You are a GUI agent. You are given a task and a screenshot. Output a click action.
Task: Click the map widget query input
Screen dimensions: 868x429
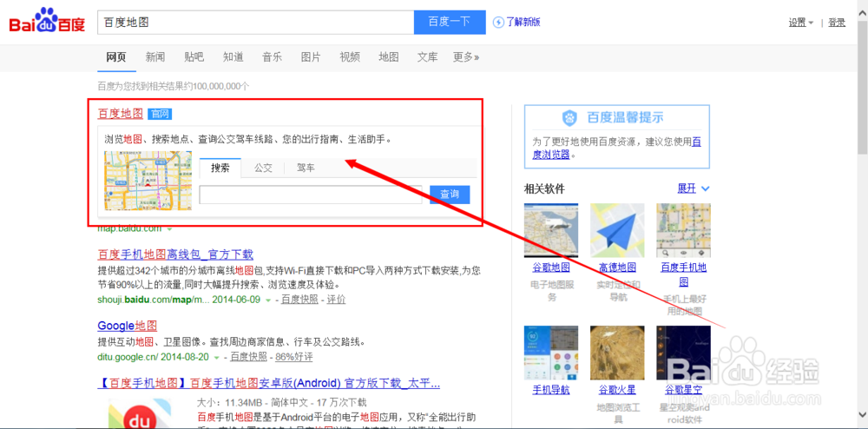click(x=311, y=195)
